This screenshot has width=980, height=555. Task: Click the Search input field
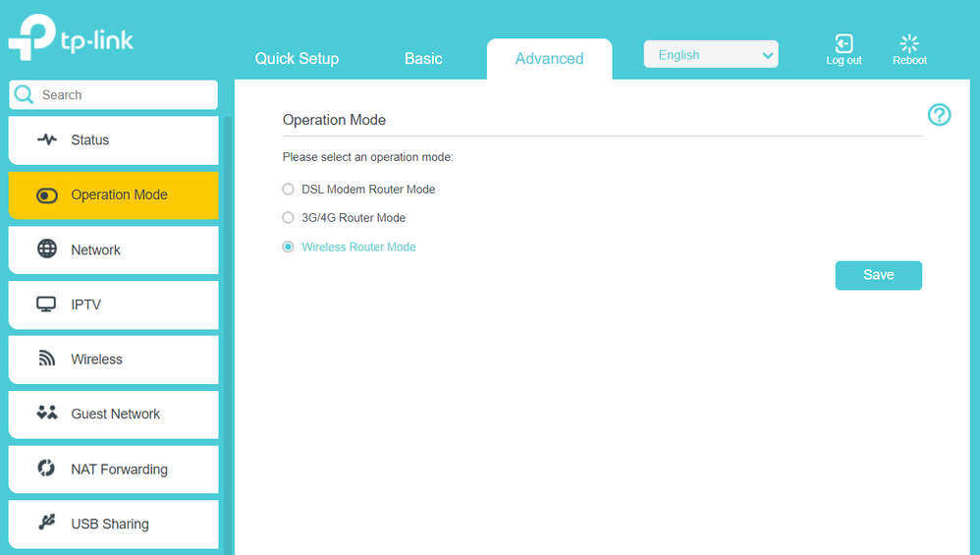coord(125,95)
